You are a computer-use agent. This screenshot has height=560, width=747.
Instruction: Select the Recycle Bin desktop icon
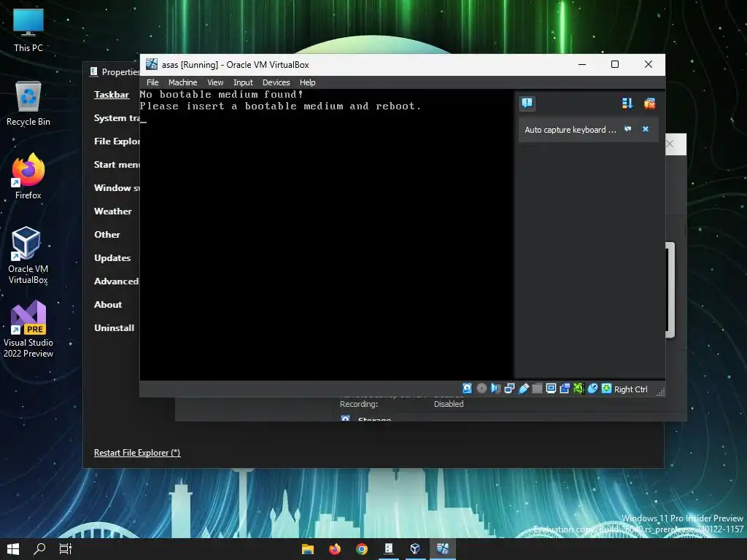28,104
